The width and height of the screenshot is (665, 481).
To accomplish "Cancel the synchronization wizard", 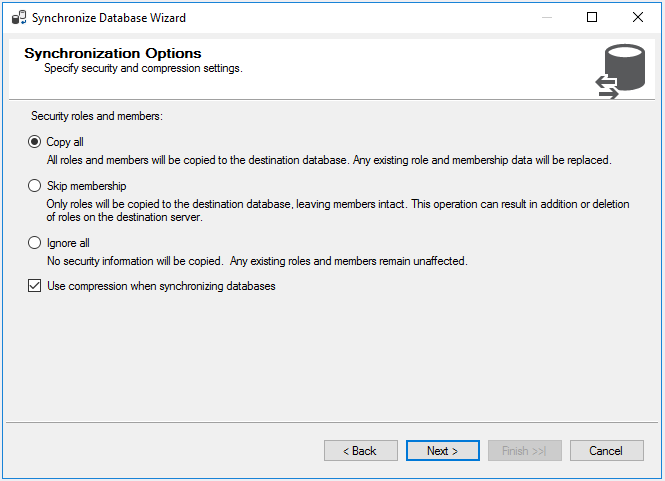I will pos(606,451).
